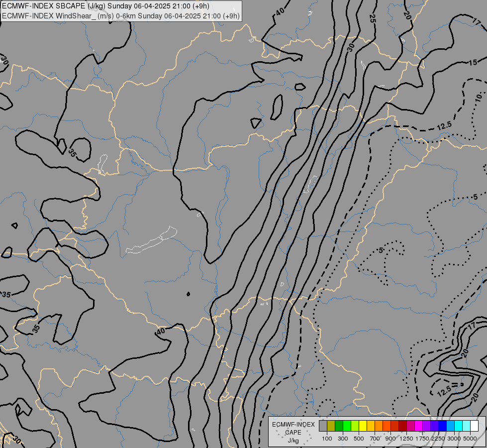
Task: Click the contour label 15 on the map
Action: 473,62
